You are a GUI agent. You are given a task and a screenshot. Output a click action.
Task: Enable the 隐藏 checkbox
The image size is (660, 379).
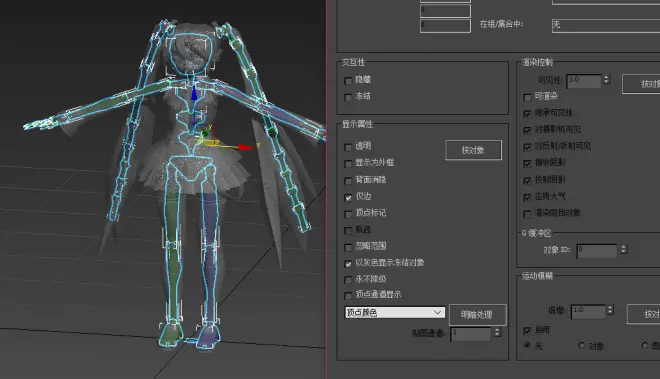(x=348, y=80)
